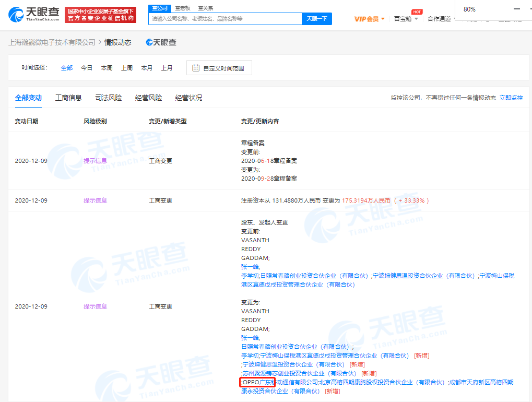The image size is (532, 402).
Task: Click the 天眼查 logo in header
Action: pyautogui.click(x=34, y=15)
